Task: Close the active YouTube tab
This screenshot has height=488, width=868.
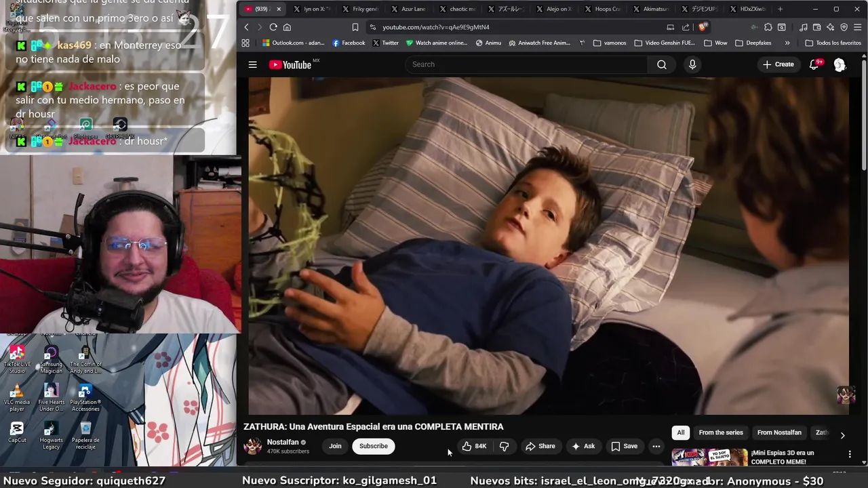Action: (x=278, y=9)
